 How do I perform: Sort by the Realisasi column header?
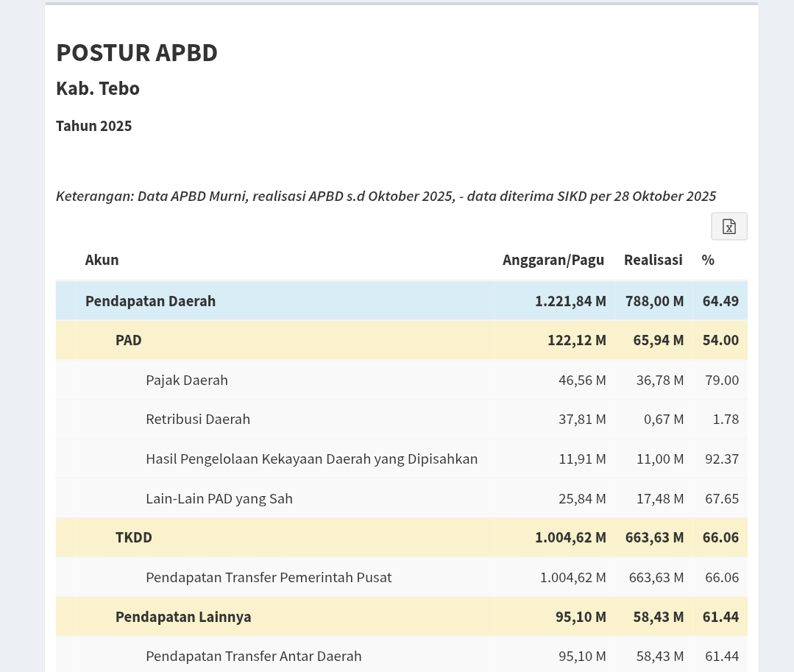tap(653, 259)
